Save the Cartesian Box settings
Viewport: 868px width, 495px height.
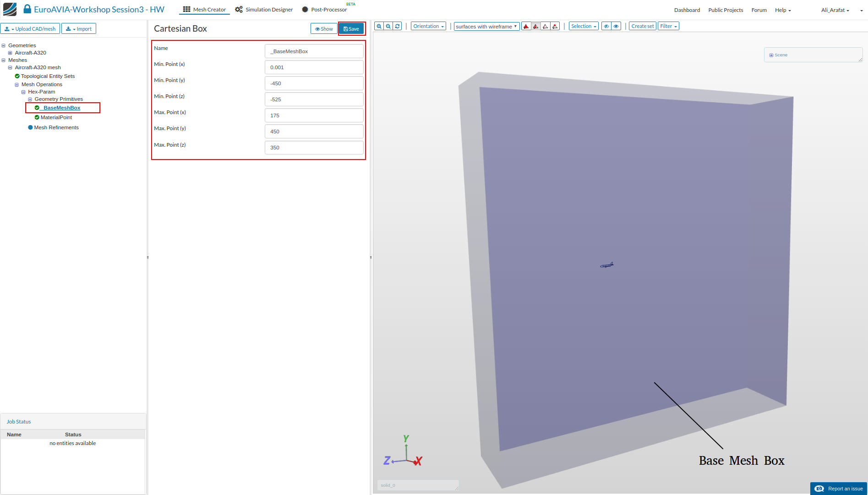(351, 29)
